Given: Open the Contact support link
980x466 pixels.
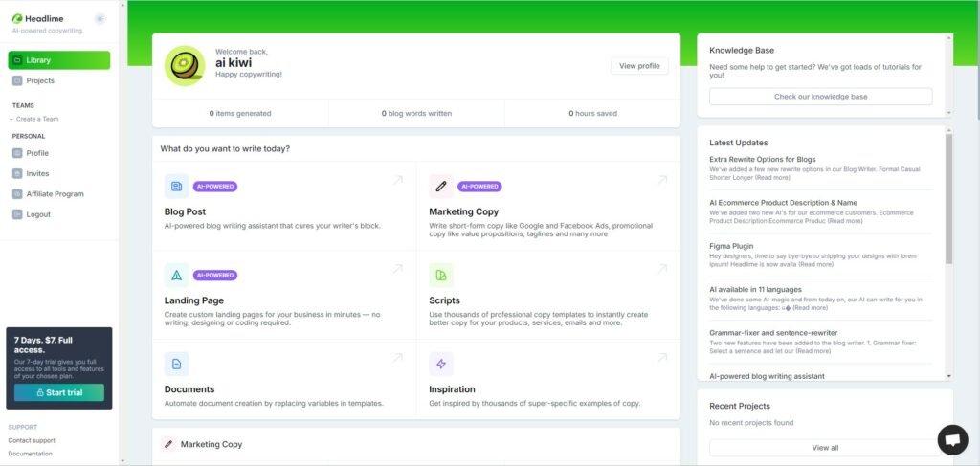Looking at the screenshot, I should tap(32, 440).
